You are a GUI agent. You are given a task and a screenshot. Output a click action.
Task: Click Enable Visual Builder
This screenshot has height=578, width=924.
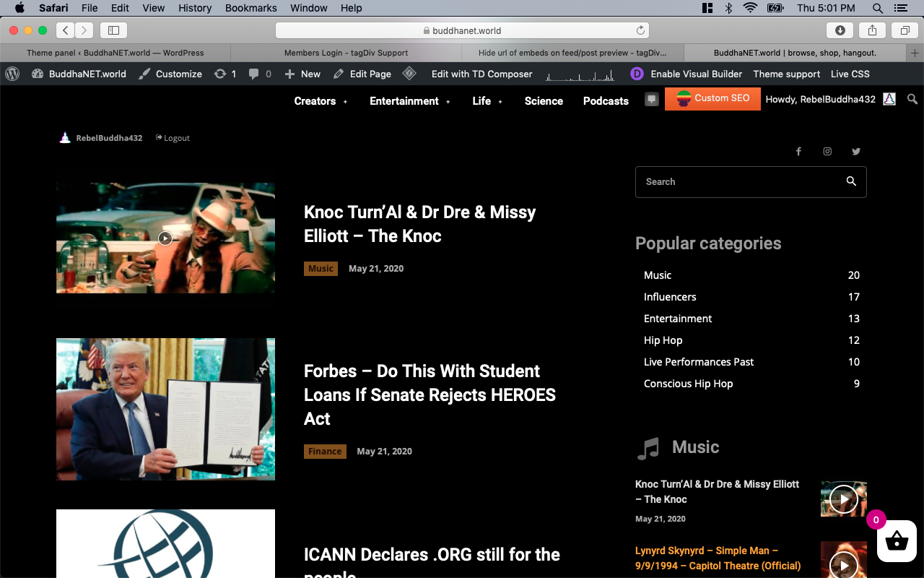tap(687, 74)
